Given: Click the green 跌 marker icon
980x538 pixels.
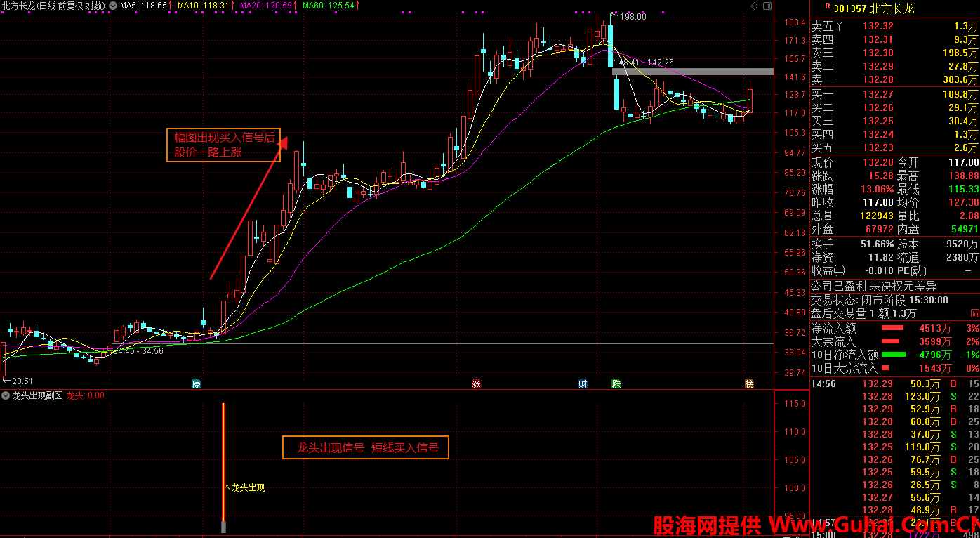Looking at the screenshot, I should (616, 383).
